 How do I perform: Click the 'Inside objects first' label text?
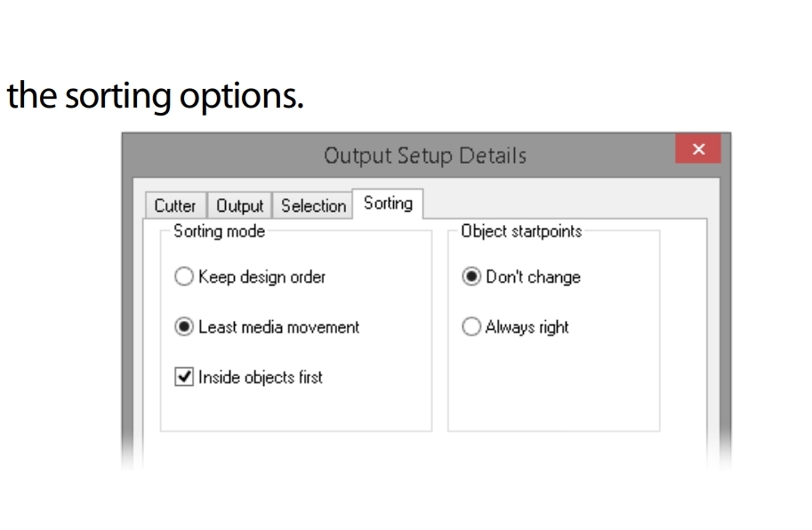[x=261, y=377]
